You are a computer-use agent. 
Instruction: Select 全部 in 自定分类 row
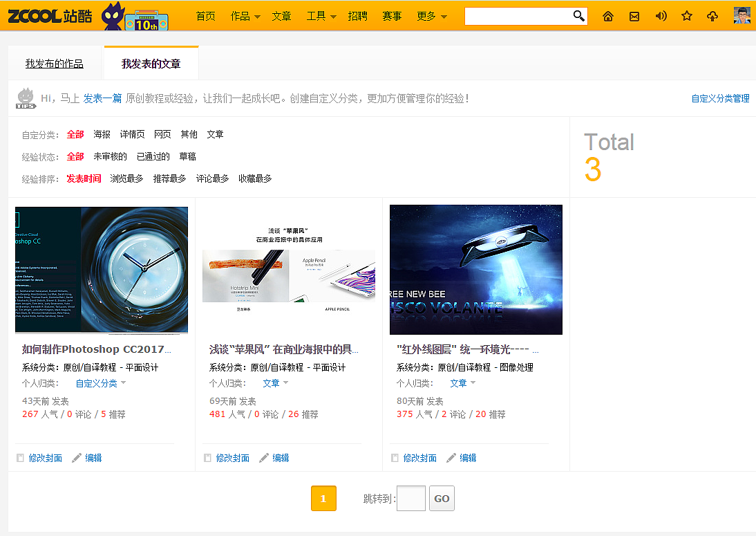tap(75, 134)
